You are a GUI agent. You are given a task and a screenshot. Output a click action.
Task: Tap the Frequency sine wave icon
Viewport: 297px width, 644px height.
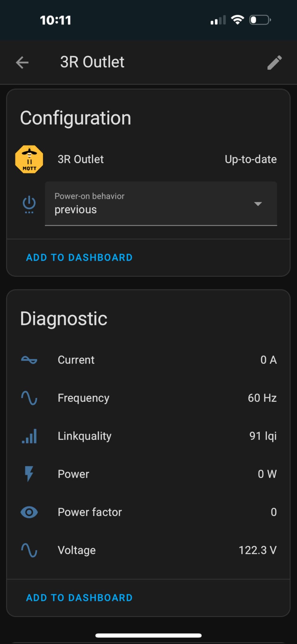[29, 398]
